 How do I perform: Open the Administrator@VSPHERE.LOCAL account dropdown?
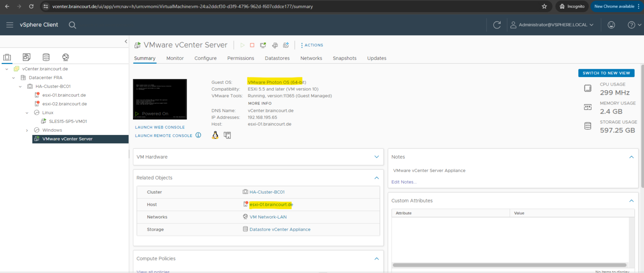[x=552, y=25]
